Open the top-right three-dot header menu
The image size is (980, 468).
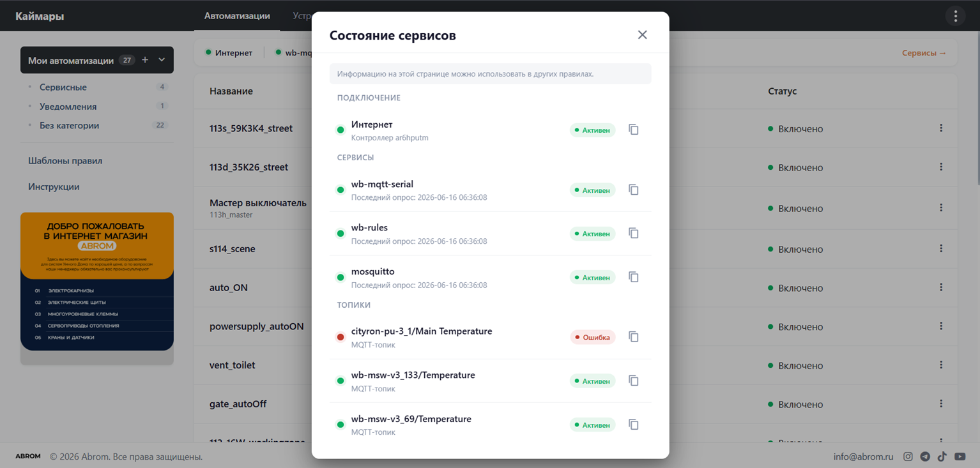[x=955, y=16]
